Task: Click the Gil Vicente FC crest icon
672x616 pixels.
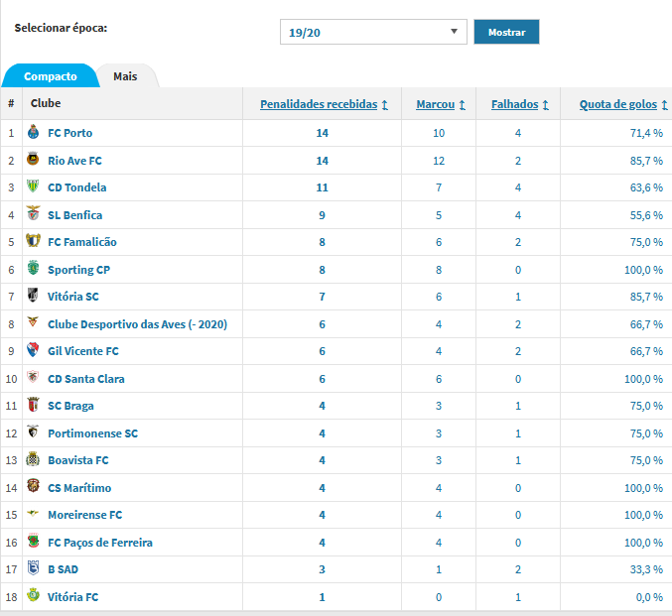Action: (33, 349)
